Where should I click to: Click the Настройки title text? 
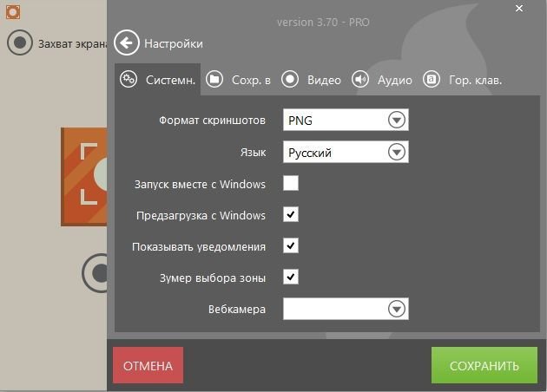click(174, 44)
